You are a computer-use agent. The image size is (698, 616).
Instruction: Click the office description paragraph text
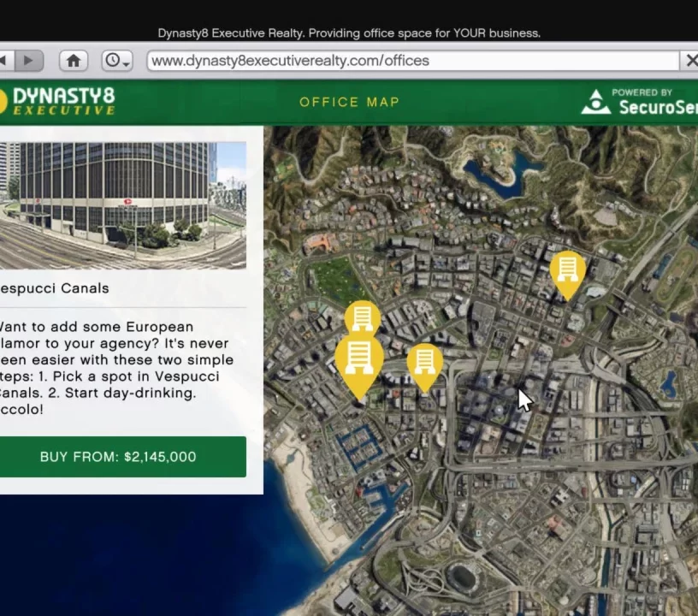116,368
